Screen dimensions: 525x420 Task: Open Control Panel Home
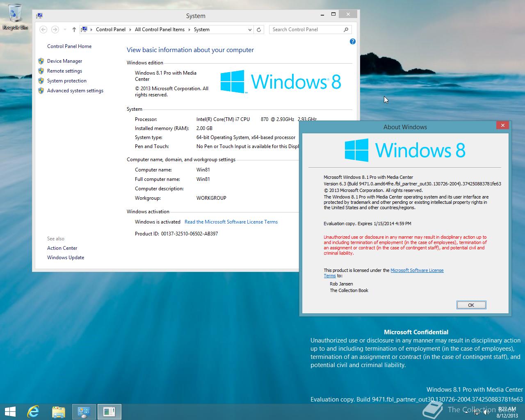(x=69, y=46)
